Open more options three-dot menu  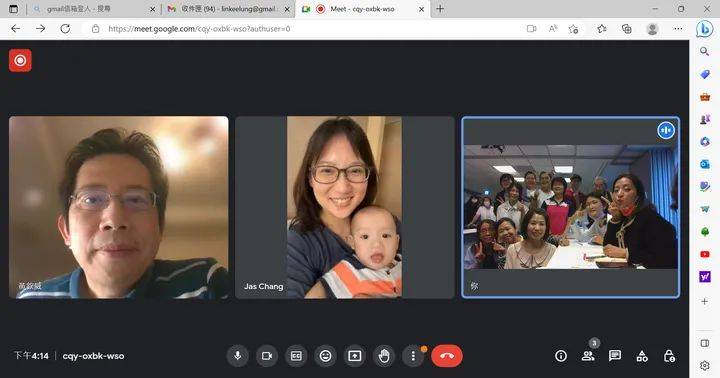(413, 356)
